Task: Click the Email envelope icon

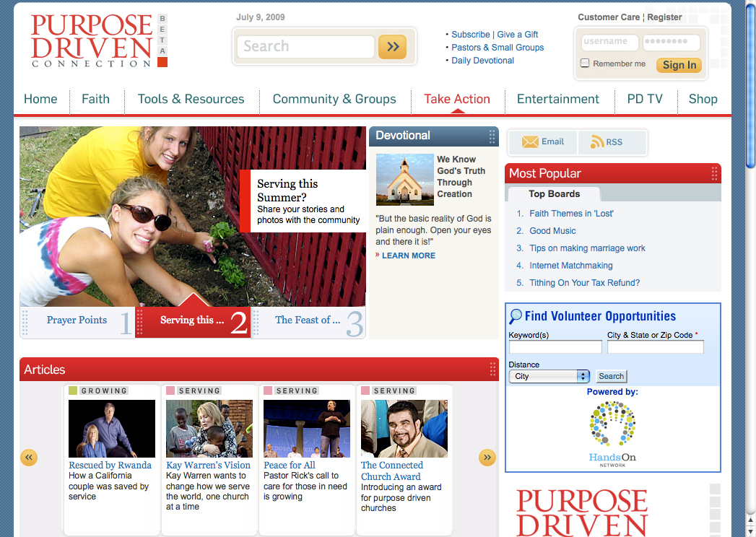Action: pyautogui.click(x=530, y=141)
